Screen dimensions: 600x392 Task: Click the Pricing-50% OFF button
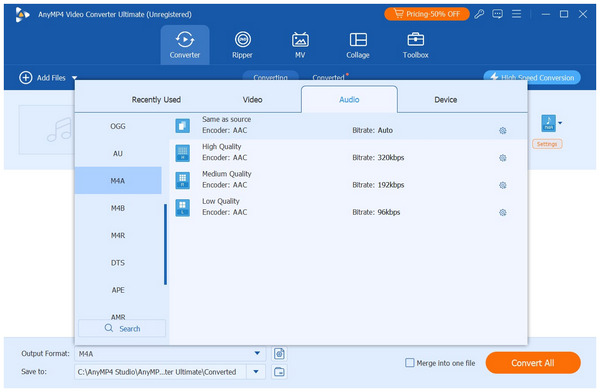click(x=427, y=14)
